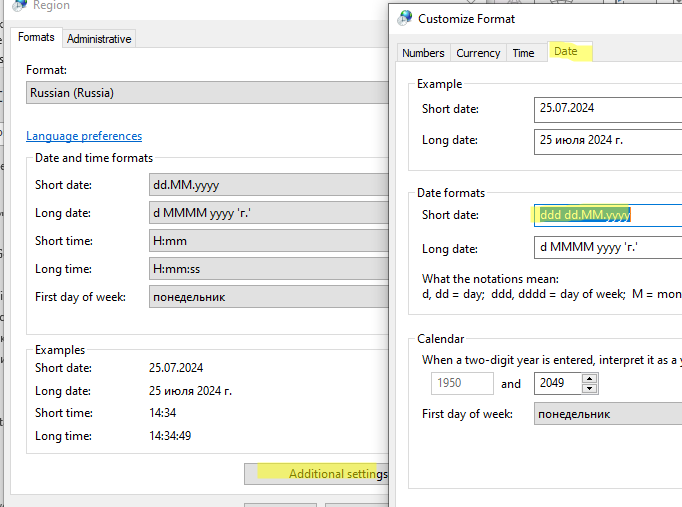Open Region First day of week dropdown
Viewport: 682px width, 507px height.
[269, 297]
